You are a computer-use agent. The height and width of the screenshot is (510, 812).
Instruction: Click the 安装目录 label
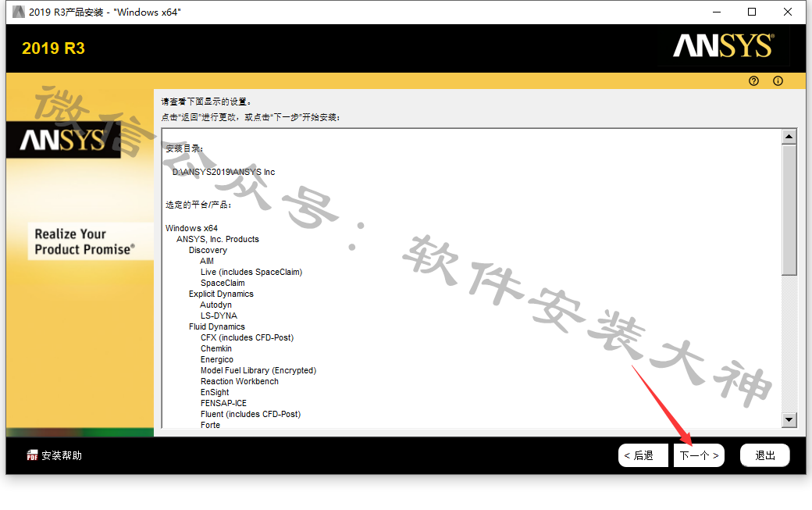click(x=184, y=148)
